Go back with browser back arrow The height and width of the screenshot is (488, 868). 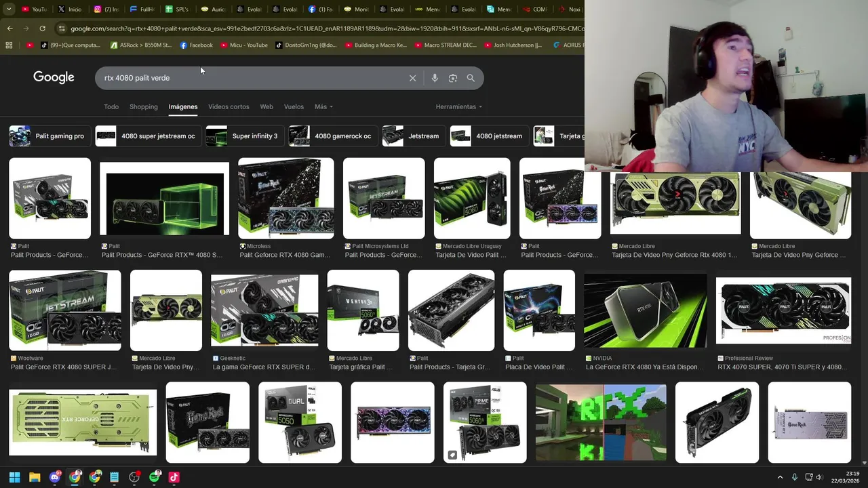point(9,28)
